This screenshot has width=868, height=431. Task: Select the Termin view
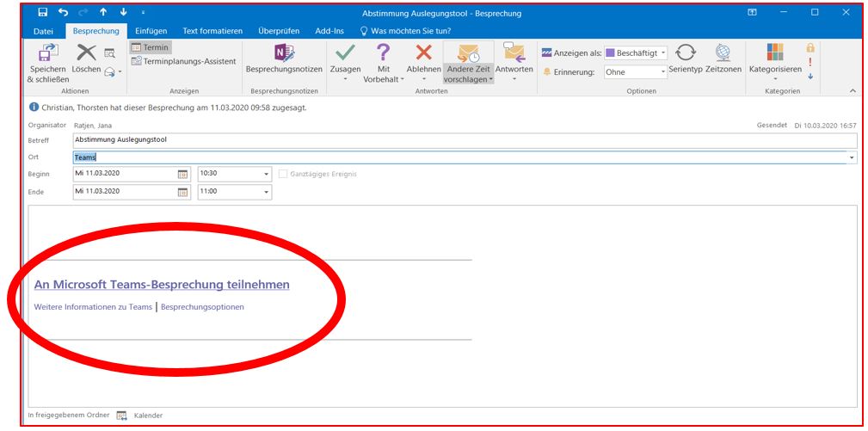pos(151,47)
